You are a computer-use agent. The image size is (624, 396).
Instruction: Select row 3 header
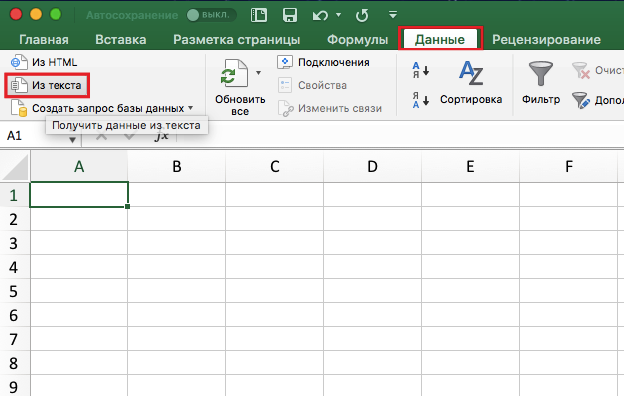tap(15, 243)
